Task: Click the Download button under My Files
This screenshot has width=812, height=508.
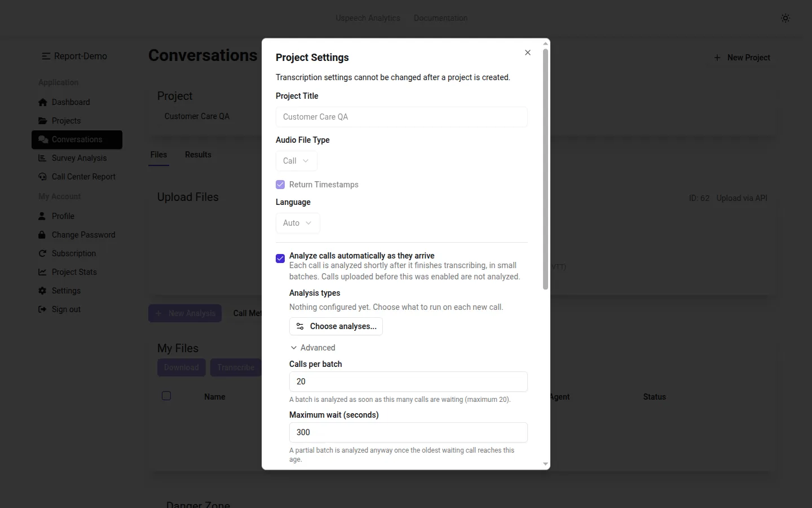Action: pos(182,367)
